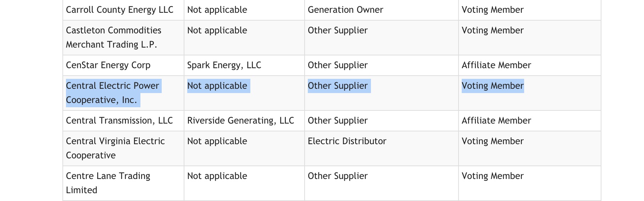Screen dimensions: 644x201
Task: Click the Riverside Generating, LLC cell
Action: (240, 121)
